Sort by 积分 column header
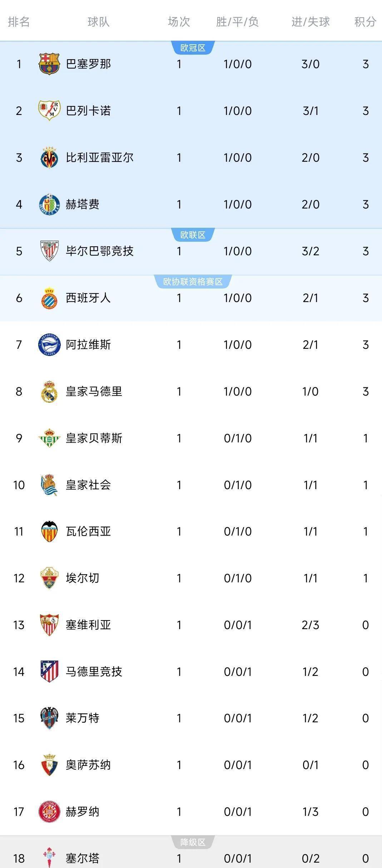 365,22
